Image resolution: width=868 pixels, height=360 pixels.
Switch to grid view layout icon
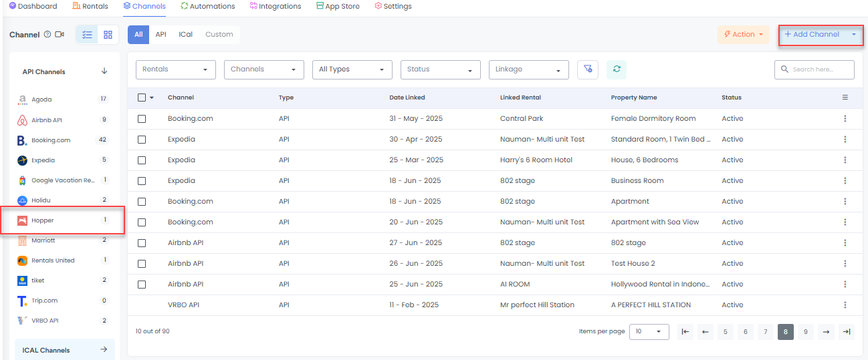(x=108, y=35)
